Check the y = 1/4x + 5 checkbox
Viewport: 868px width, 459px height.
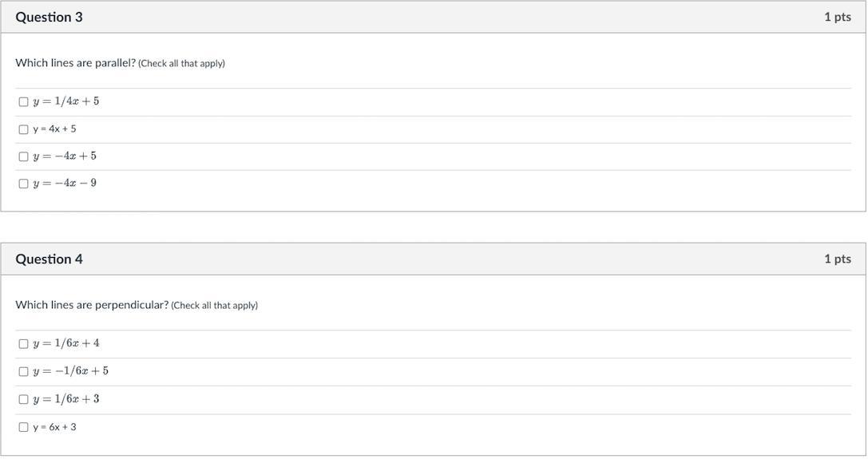(x=23, y=102)
